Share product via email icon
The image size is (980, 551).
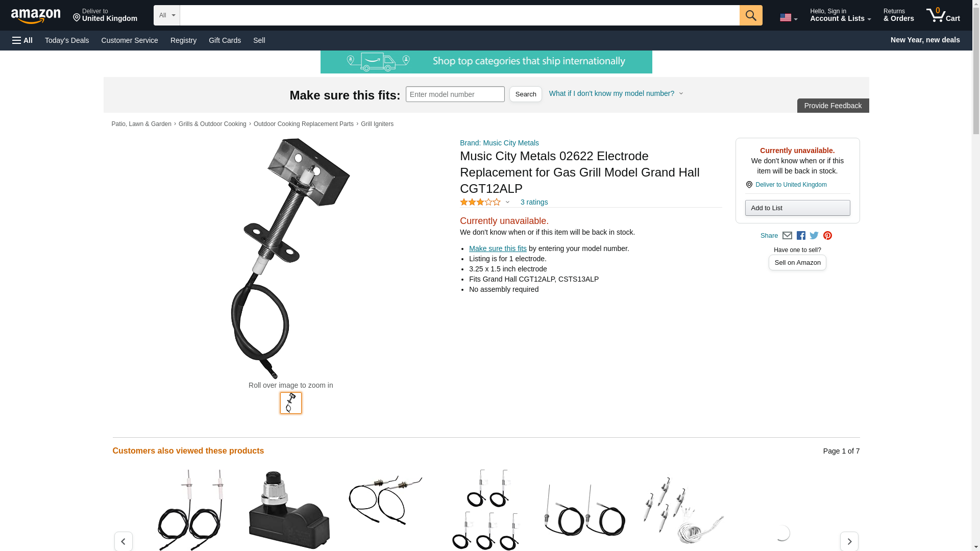pyautogui.click(x=787, y=236)
